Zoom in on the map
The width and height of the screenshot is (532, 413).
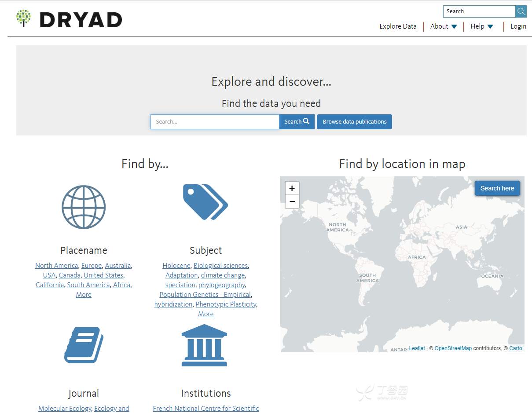click(292, 188)
